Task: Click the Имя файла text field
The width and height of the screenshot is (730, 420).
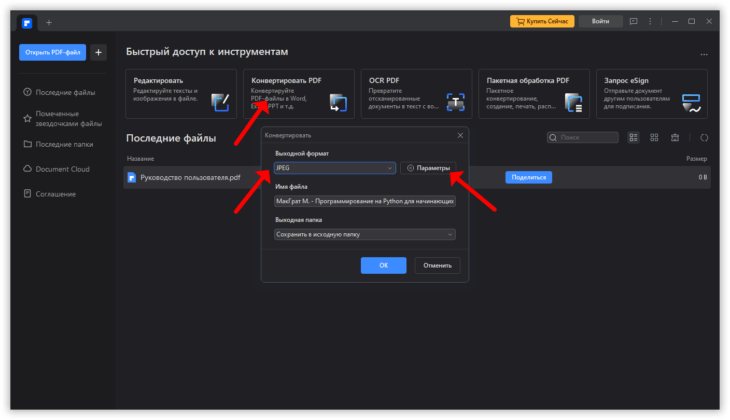Action: tap(365, 201)
